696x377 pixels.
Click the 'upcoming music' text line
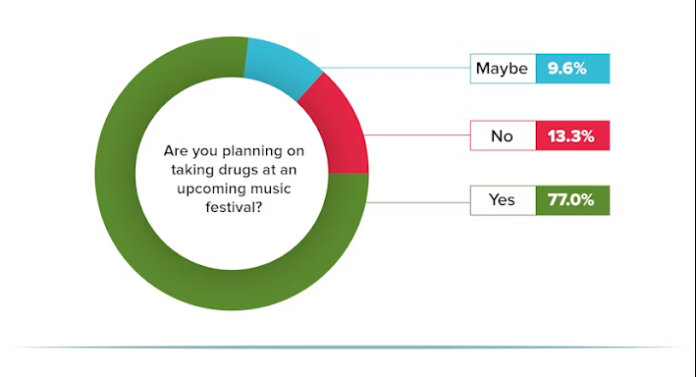(x=233, y=189)
